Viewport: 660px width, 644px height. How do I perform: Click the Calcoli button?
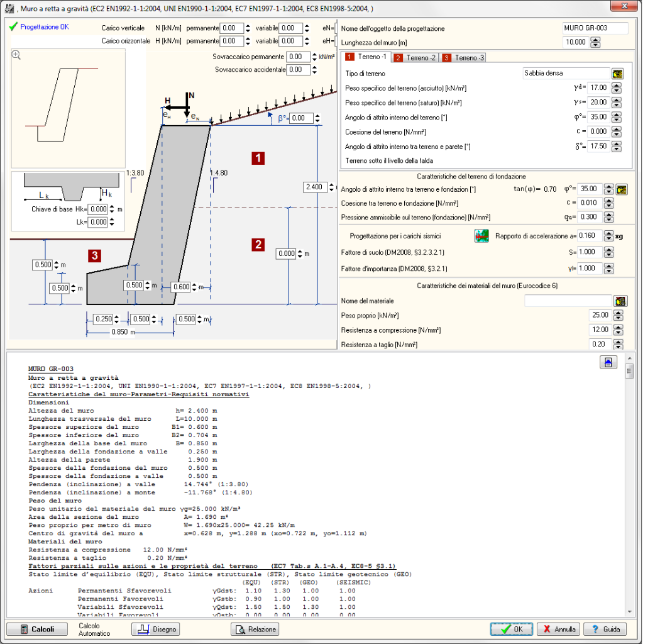click(37, 630)
